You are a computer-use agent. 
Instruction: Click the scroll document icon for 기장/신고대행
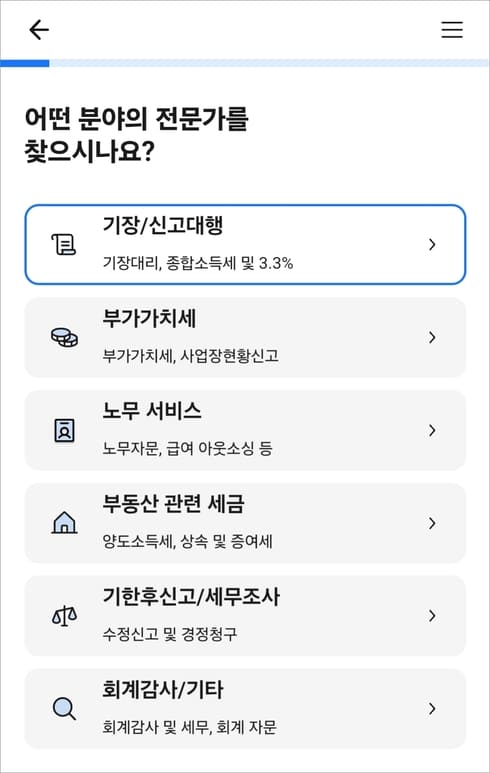[64, 245]
